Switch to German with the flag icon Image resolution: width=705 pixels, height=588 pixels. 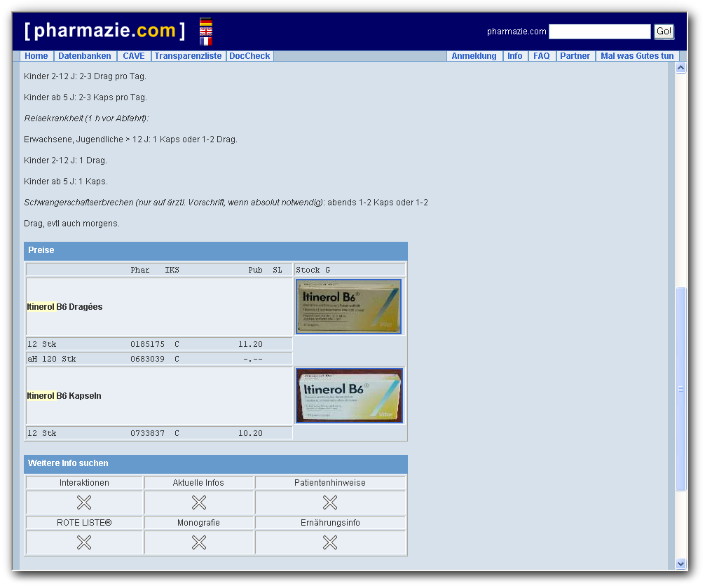tap(205, 22)
